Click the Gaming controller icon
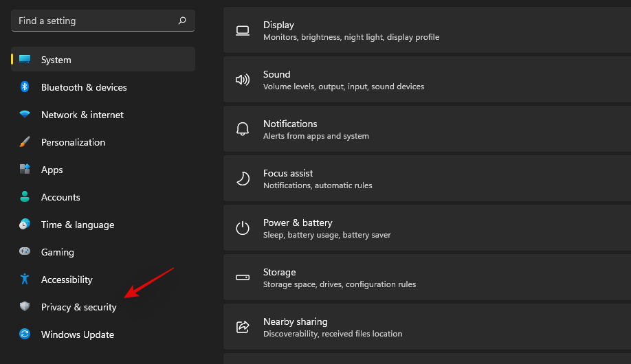This screenshot has height=364, width=631. coord(25,252)
